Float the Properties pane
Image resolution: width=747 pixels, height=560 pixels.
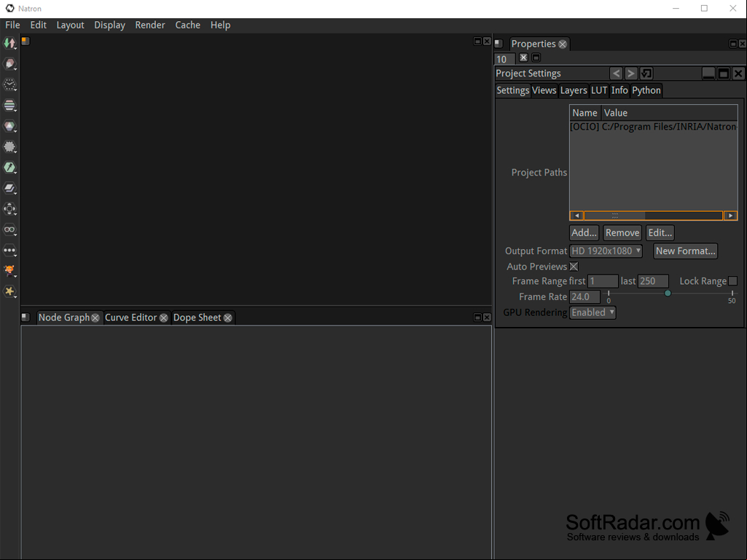pos(733,44)
